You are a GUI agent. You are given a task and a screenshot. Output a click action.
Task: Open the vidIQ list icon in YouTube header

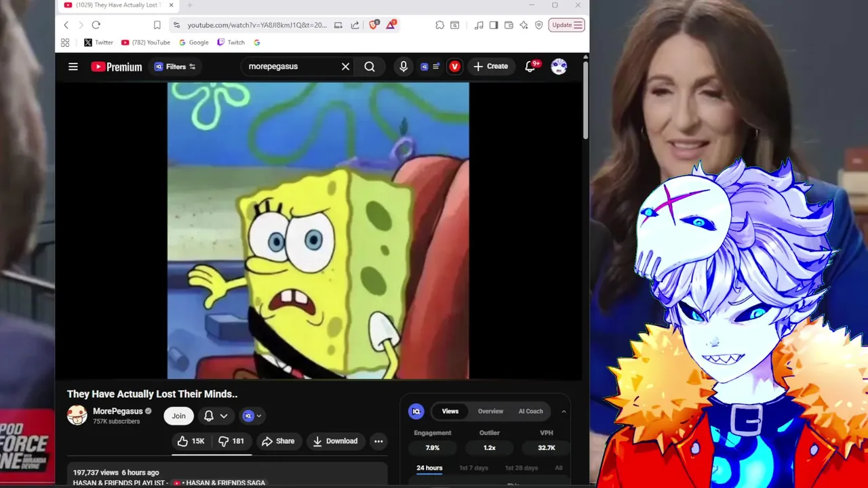(x=430, y=66)
